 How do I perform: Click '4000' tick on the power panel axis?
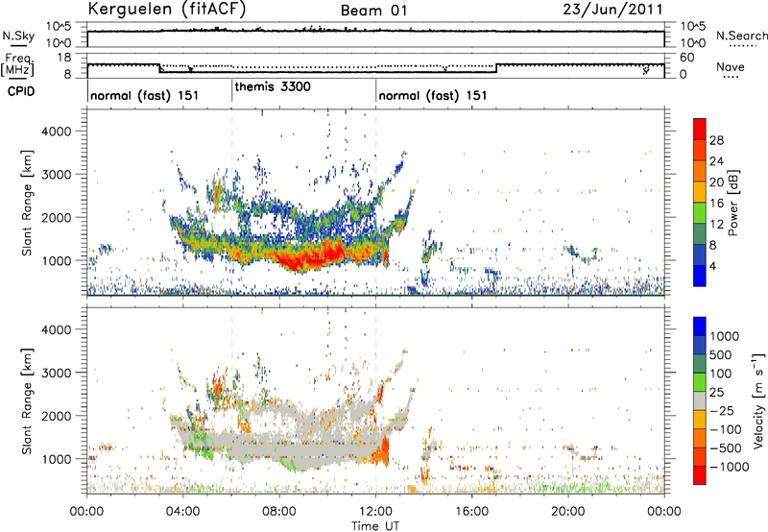point(56,132)
